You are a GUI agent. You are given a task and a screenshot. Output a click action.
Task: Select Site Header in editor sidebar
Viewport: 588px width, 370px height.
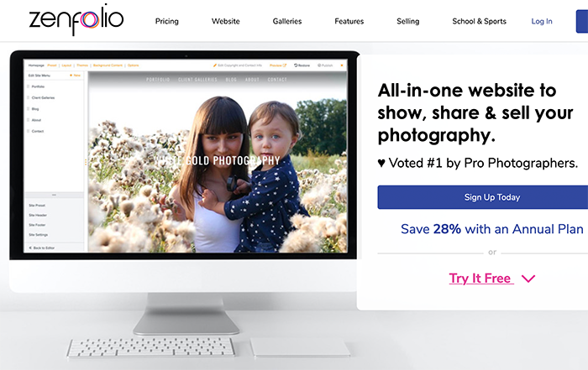(x=38, y=216)
